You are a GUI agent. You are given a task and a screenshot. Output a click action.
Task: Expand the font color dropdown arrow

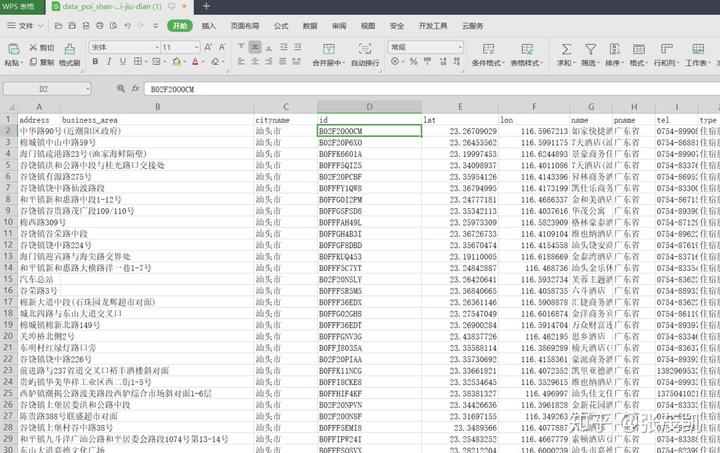pyautogui.click(x=203, y=62)
